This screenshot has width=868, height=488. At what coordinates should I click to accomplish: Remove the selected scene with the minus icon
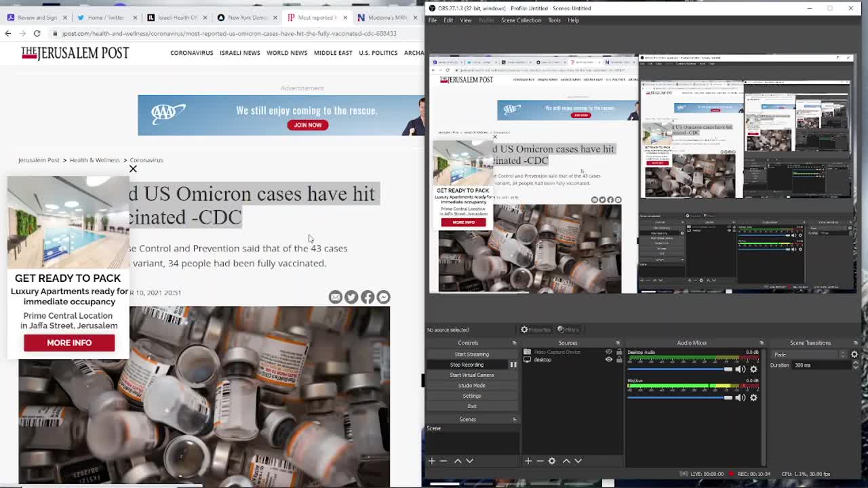[443, 461]
